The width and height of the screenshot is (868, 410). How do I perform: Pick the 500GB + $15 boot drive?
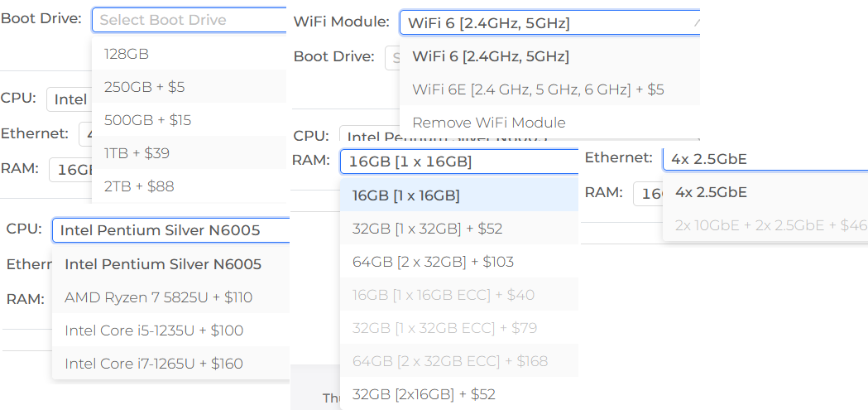click(147, 120)
